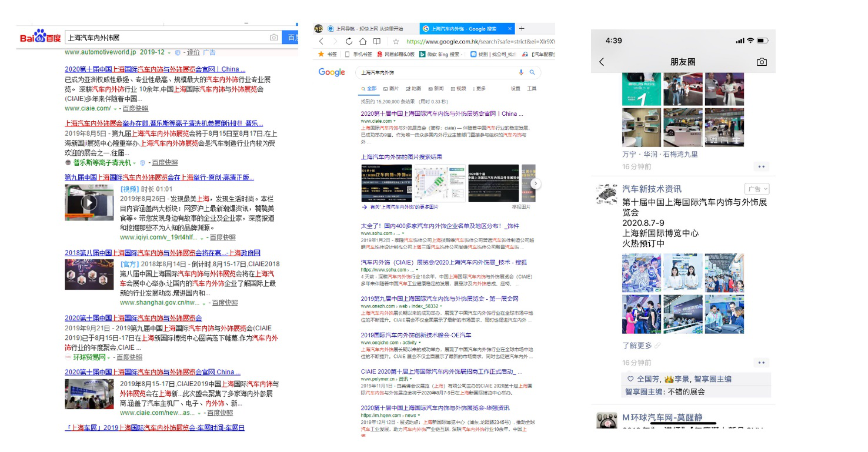
Task: Expand the arrow beside www.ciaie.com in Google
Action: 394,121
